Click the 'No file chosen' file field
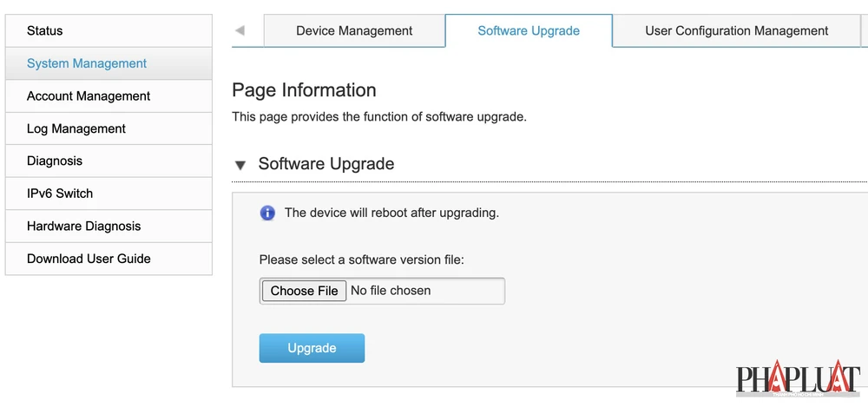This screenshot has height=407, width=868. [x=425, y=291]
